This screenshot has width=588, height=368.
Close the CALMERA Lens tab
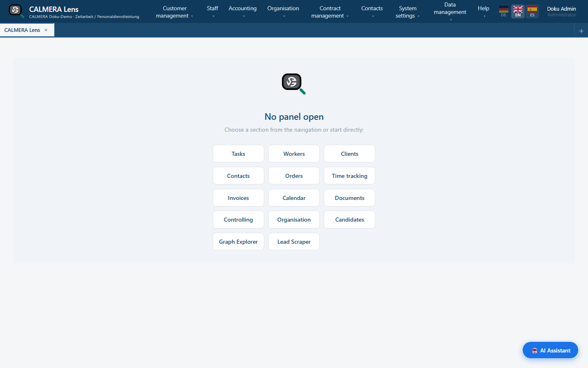[x=46, y=30]
